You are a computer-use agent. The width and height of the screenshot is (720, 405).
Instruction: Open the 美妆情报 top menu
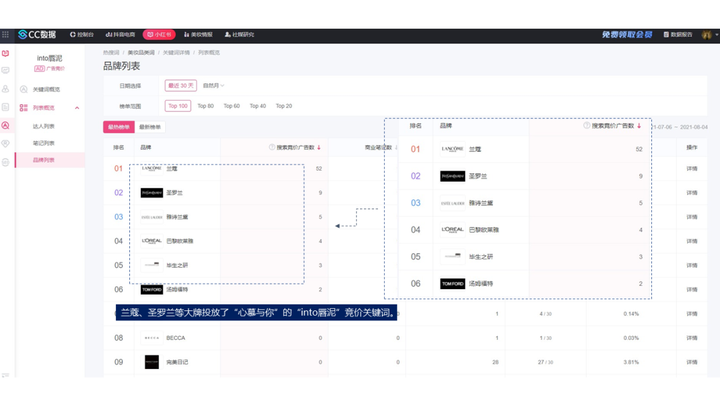pos(198,34)
